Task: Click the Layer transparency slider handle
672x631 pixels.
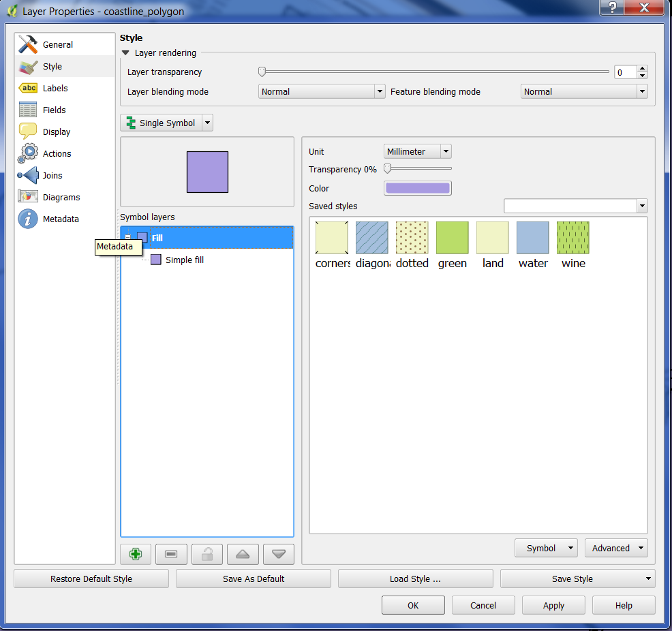Action: pyautogui.click(x=262, y=72)
